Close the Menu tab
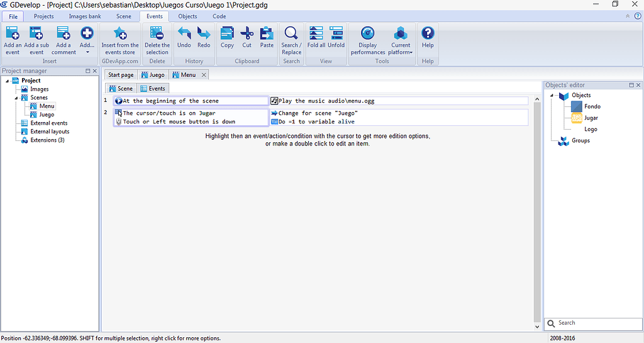The height and width of the screenshot is (343, 644). click(203, 75)
